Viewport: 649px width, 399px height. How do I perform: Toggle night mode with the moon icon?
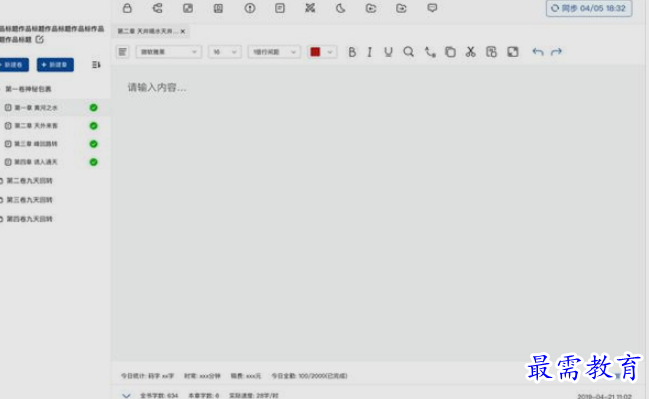tap(340, 8)
